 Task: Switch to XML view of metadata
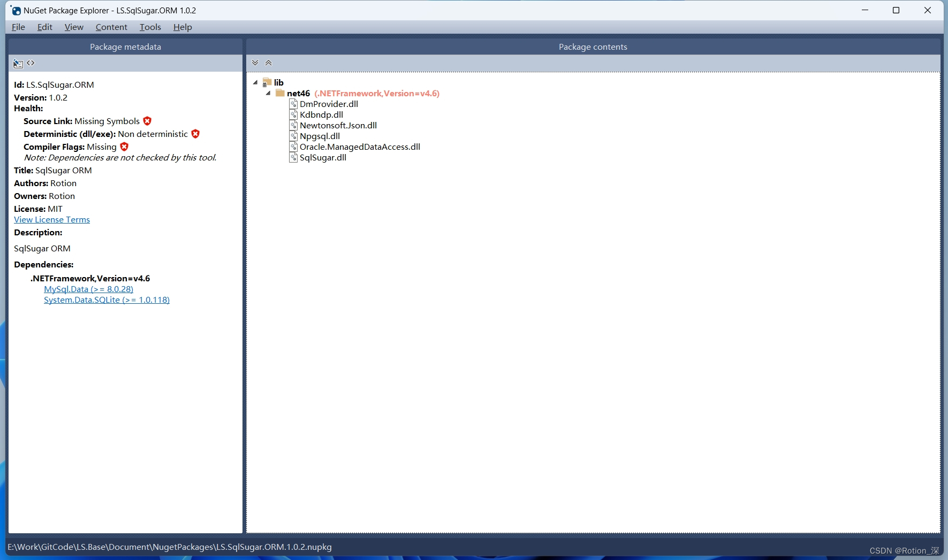tap(31, 63)
